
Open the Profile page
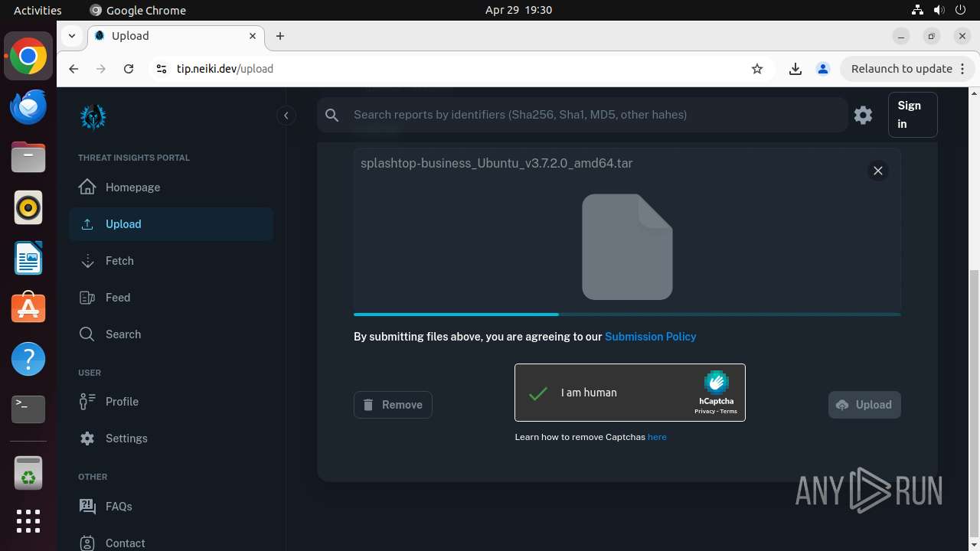171,402
